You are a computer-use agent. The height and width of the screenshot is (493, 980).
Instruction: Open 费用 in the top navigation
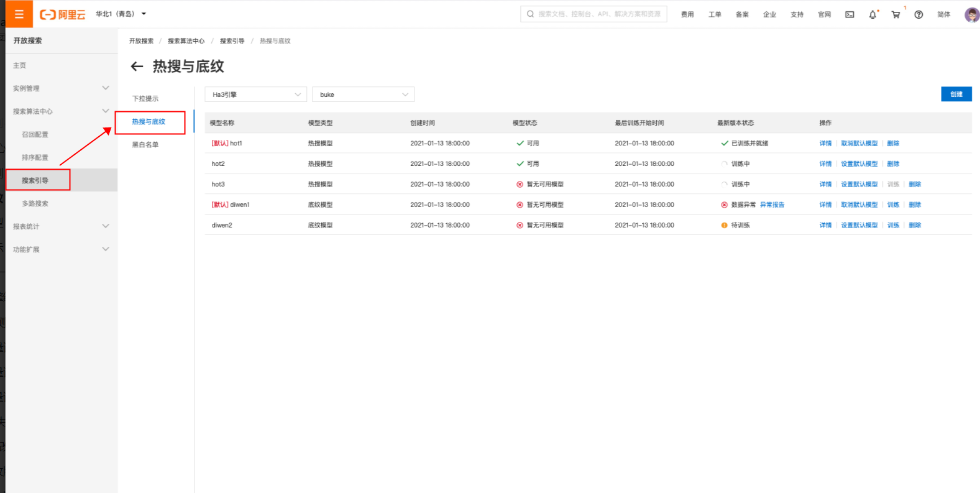click(687, 14)
